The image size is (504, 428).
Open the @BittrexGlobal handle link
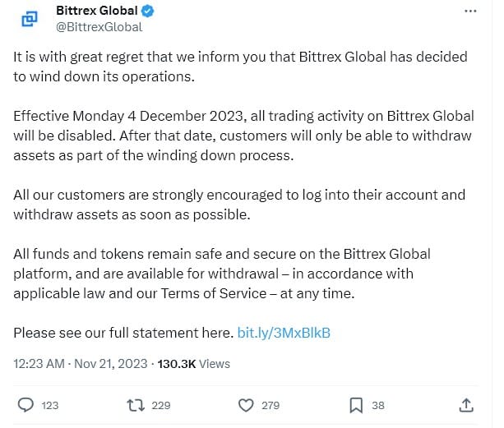click(x=99, y=27)
